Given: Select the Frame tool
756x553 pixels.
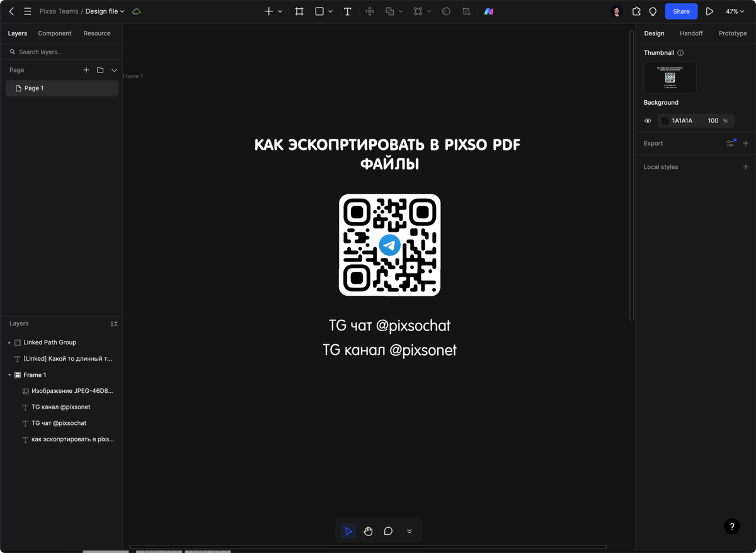Looking at the screenshot, I should click(x=299, y=11).
